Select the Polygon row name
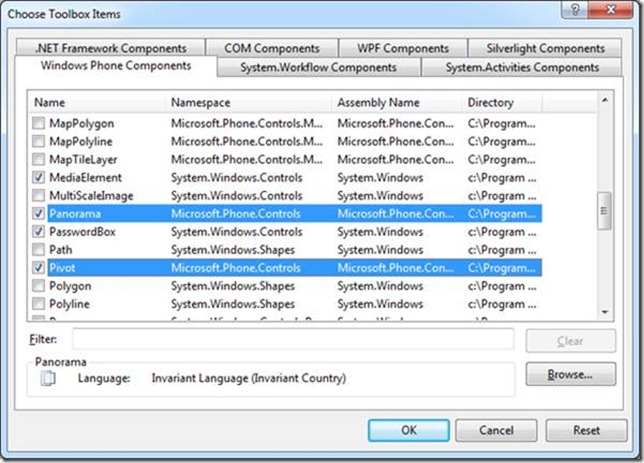644x463 pixels. [70, 286]
